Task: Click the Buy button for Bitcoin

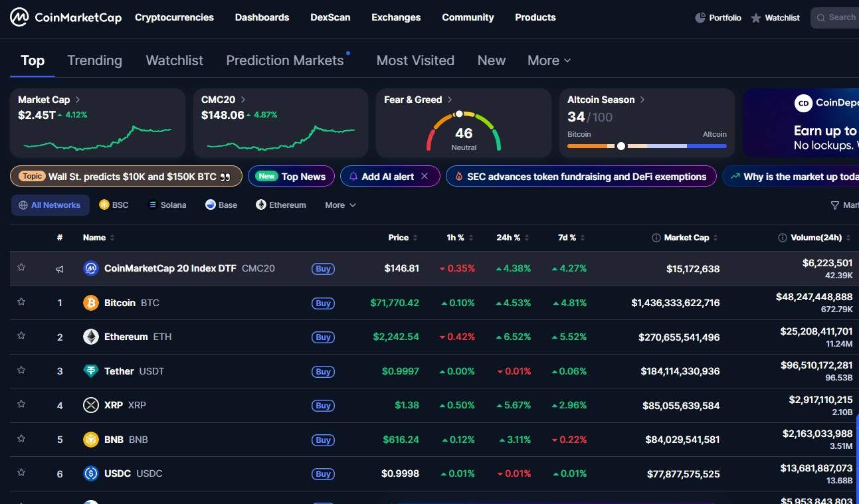Action: 323,303
